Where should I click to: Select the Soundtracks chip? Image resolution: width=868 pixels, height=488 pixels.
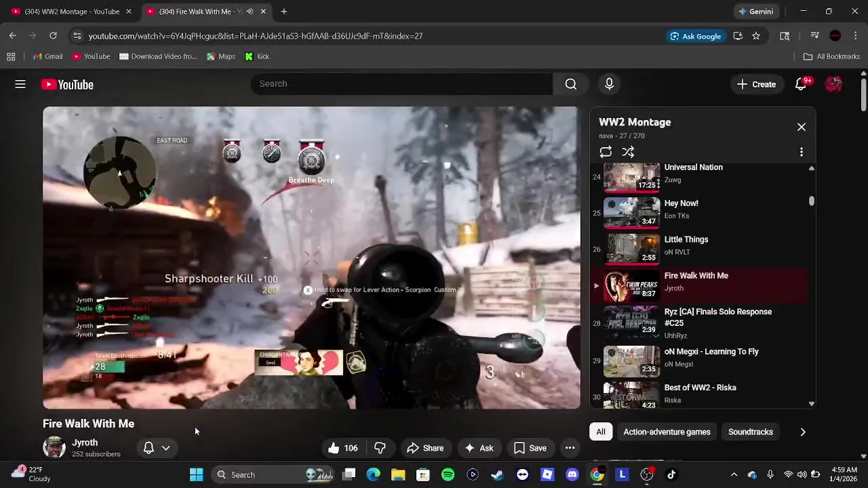[x=750, y=432]
